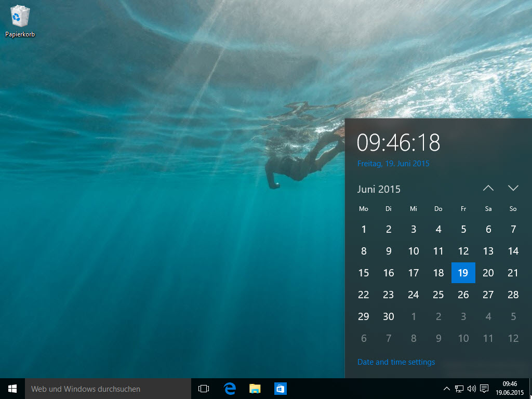This screenshot has width=532, height=399.
Task: Open the volume speaker tray icon
Action: click(x=472, y=389)
